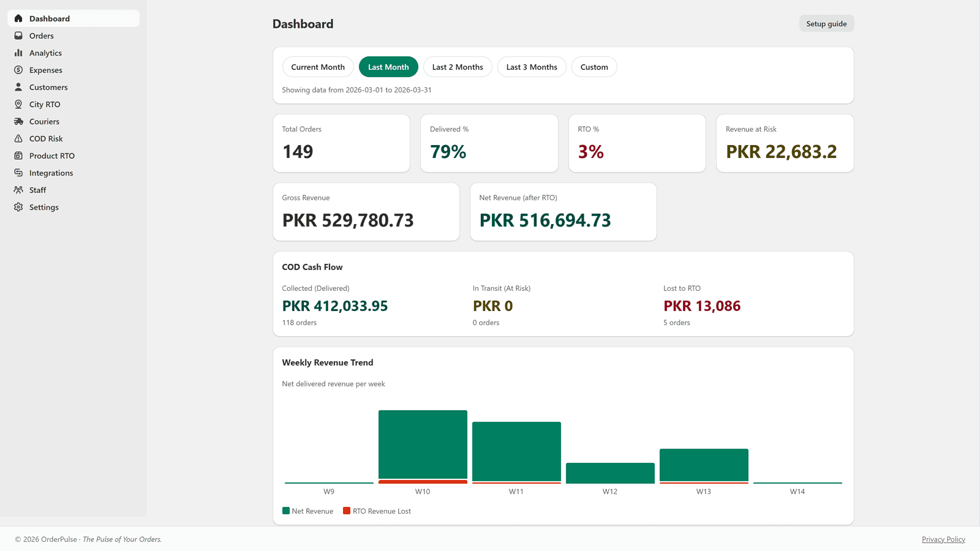Click the RTO % value 3%
980x551 pixels.
coord(591,151)
